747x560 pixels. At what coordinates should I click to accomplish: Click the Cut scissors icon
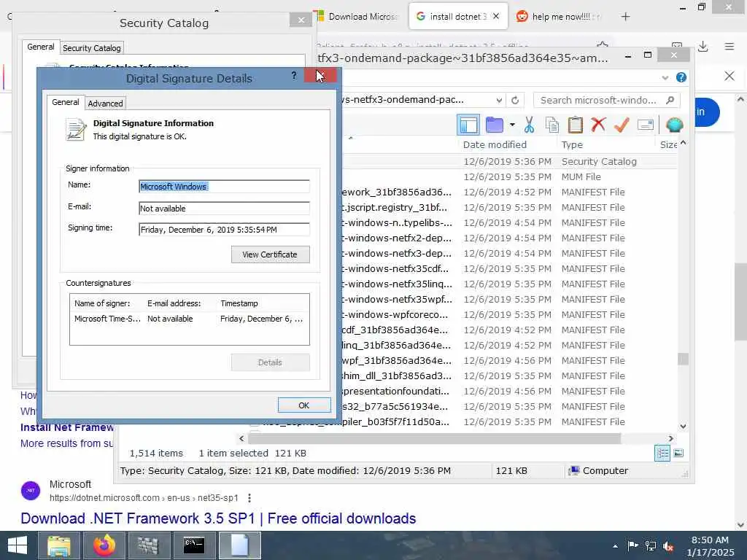[x=529, y=125]
